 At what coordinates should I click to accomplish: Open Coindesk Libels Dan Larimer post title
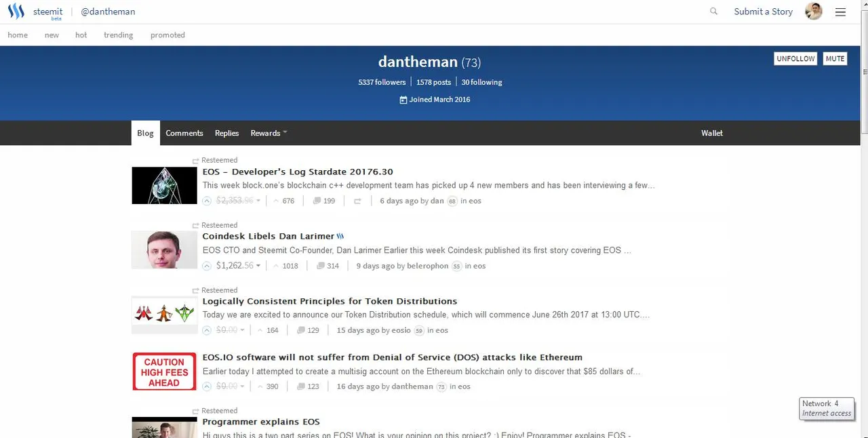[x=269, y=236]
